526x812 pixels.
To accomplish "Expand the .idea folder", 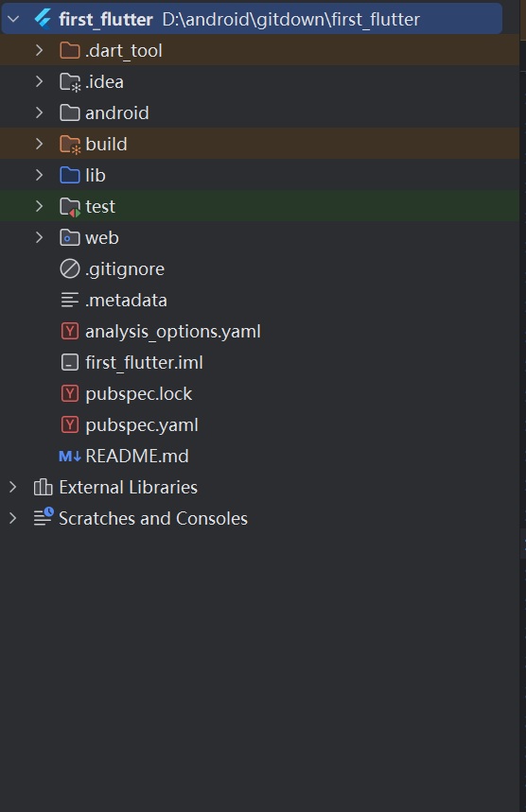I will 39,82.
